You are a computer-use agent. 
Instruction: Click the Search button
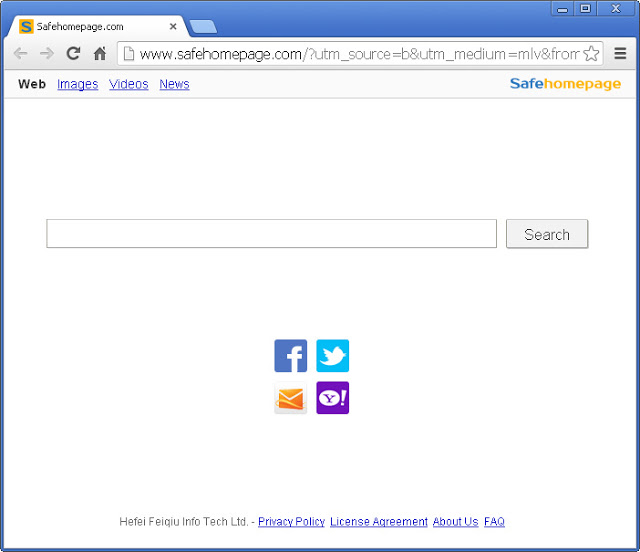547,234
